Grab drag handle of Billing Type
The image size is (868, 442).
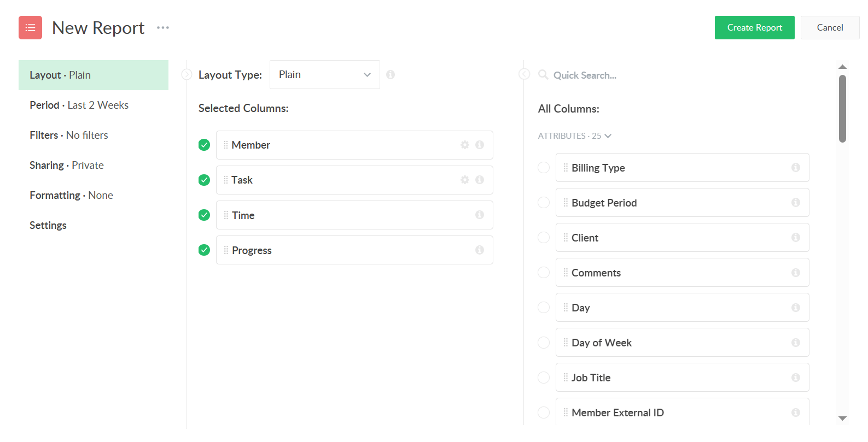pos(566,167)
